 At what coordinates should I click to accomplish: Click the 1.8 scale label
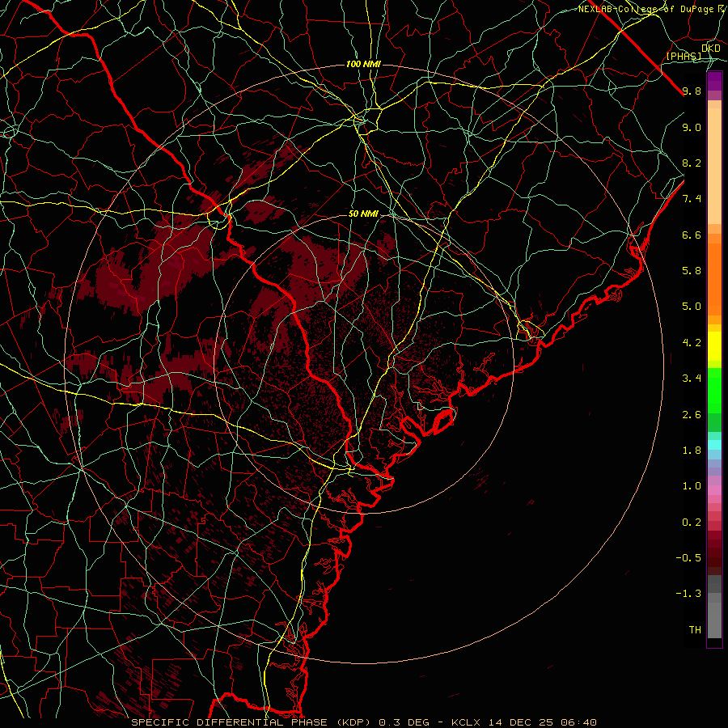[x=692, y=451]
